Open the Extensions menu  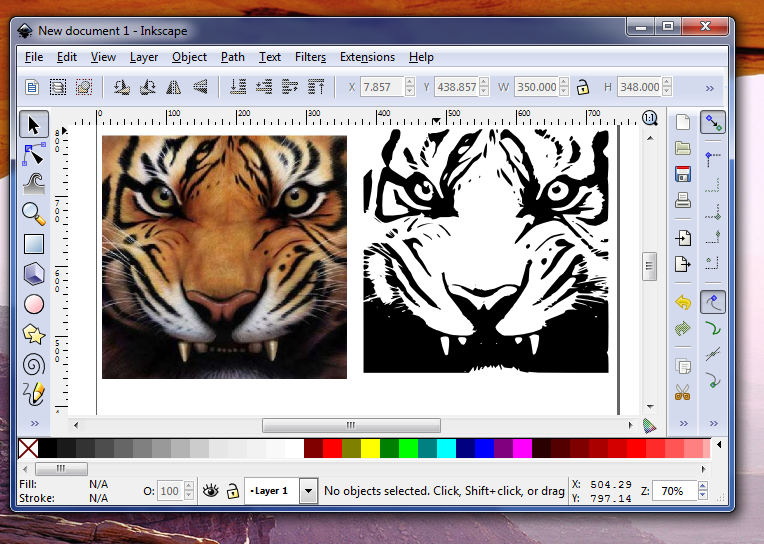point(367,57)
